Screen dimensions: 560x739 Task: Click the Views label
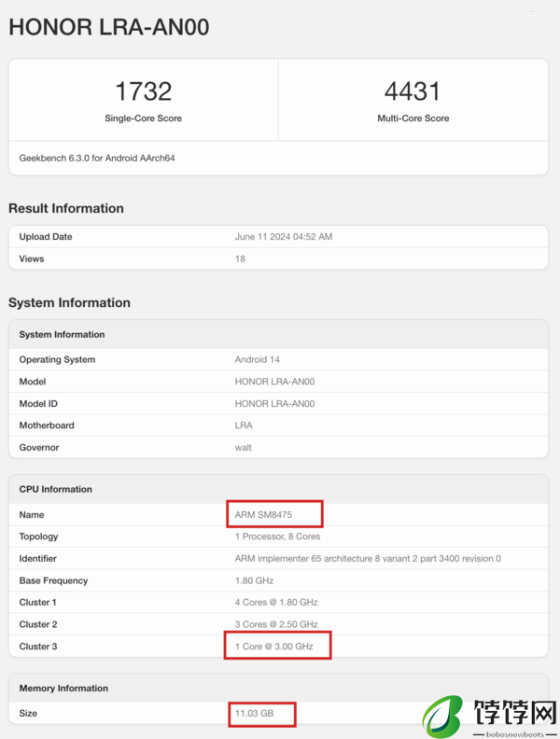coord(32,258)
